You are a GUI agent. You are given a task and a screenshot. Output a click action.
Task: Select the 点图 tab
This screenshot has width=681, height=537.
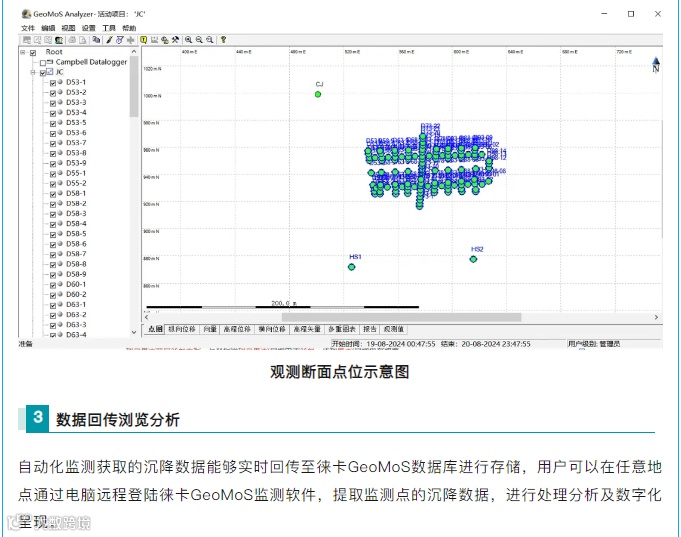[155, 329]
